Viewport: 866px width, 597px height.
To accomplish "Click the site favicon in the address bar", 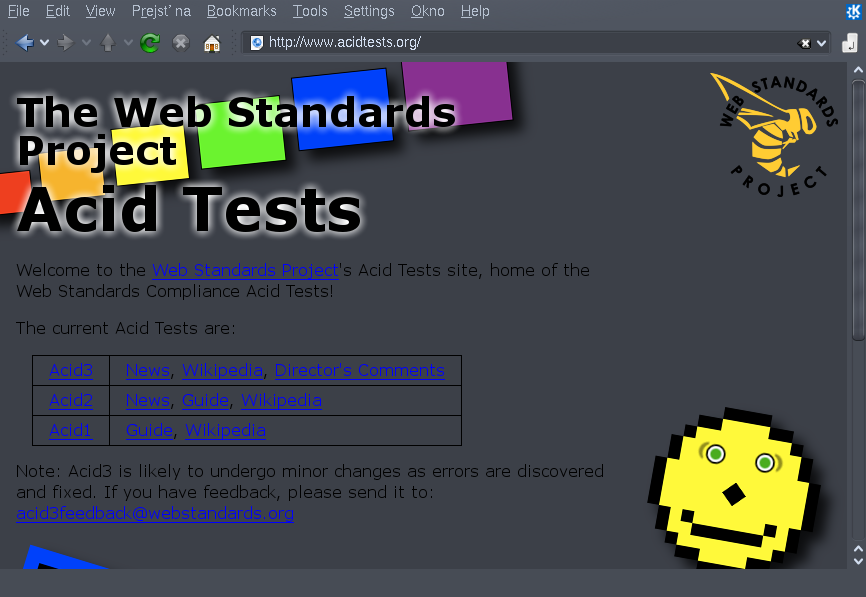I will click(x=256, y=43).
